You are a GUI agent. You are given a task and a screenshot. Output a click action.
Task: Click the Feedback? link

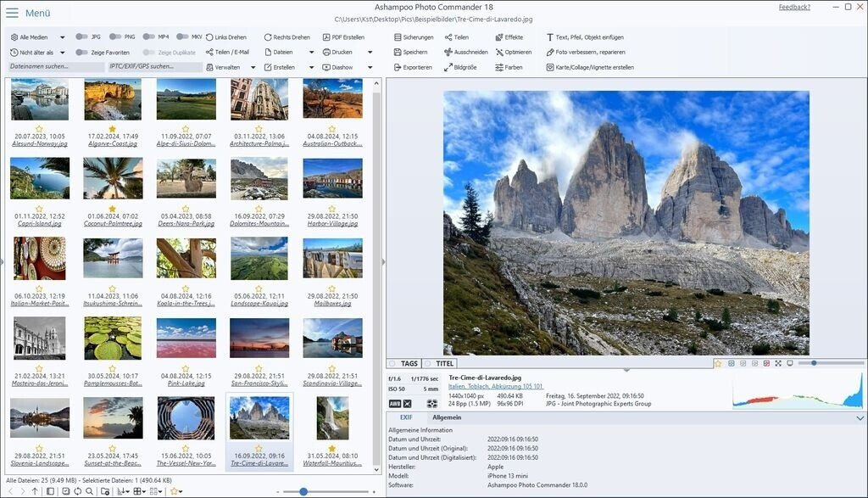click(794, 8)
